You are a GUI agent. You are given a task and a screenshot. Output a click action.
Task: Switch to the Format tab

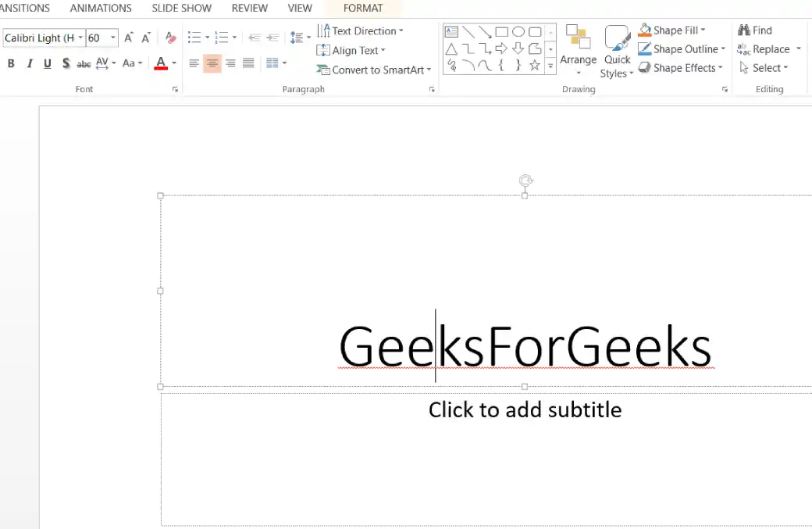363,9
